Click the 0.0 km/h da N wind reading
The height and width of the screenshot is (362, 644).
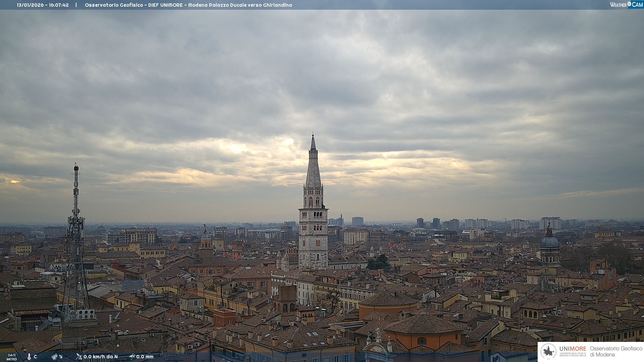tap(101, 357)
